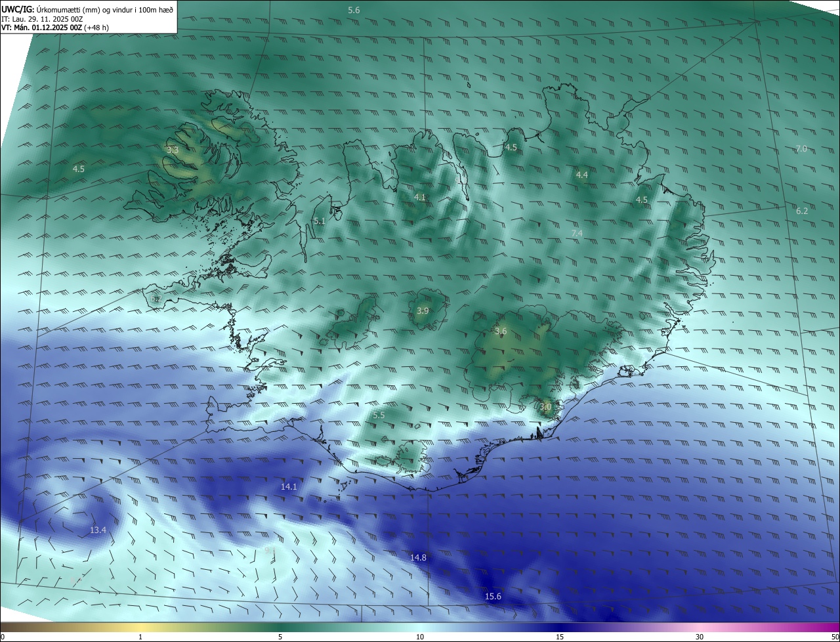Click the 14.1 value off the south coast
Image resolution: width=840 pixels, height=642 pixels.
(289, 487)
